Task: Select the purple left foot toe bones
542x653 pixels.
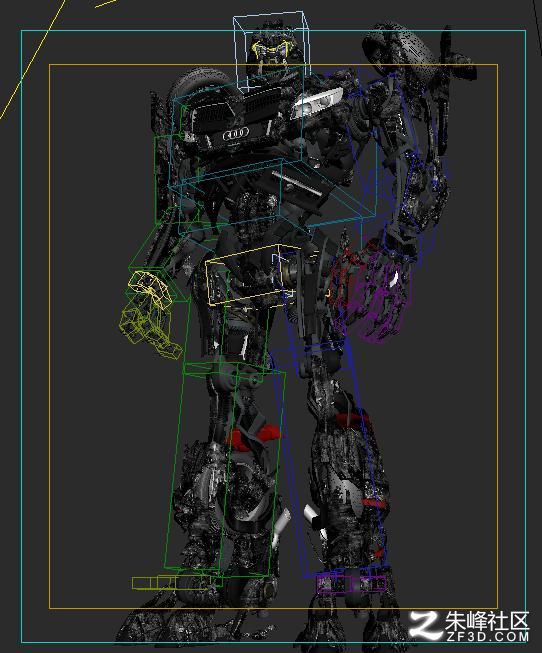Action: 351,584
